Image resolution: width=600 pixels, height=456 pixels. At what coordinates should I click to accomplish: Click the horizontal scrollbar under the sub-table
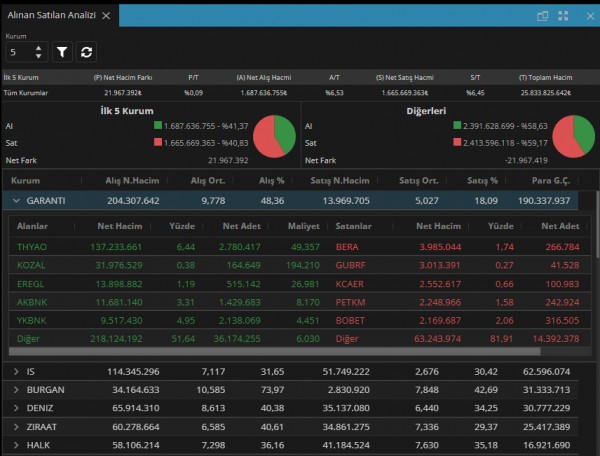(x=274, y=351)
